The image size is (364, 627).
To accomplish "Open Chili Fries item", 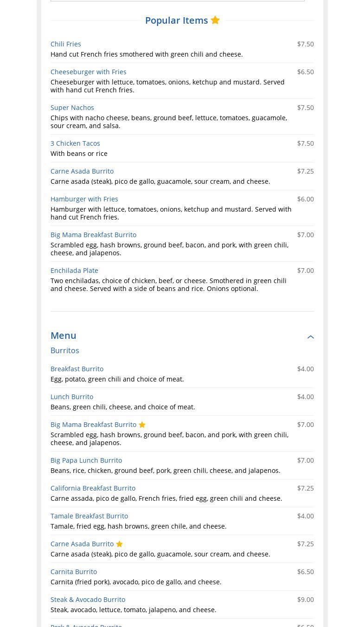I will click(x=66, y=44).
